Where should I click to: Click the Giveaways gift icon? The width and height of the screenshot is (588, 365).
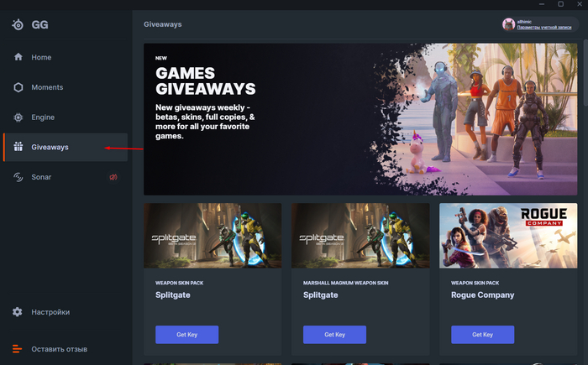click(x=18, y=147)
